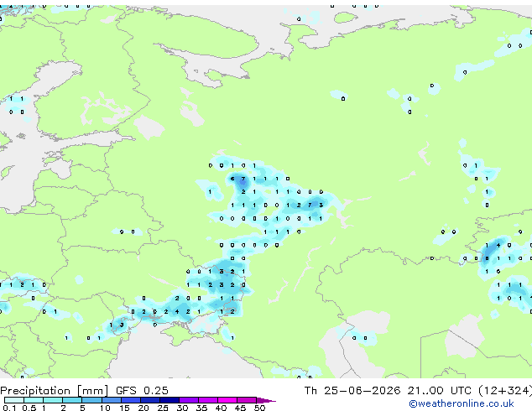Click the legend label '0.1'
532x411 pixels.
click(9, 408)
